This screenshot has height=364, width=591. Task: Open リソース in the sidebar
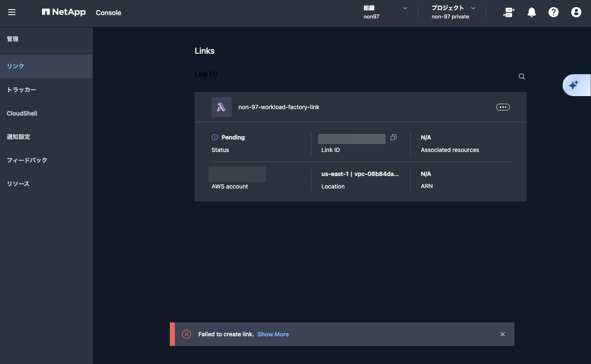46,184
